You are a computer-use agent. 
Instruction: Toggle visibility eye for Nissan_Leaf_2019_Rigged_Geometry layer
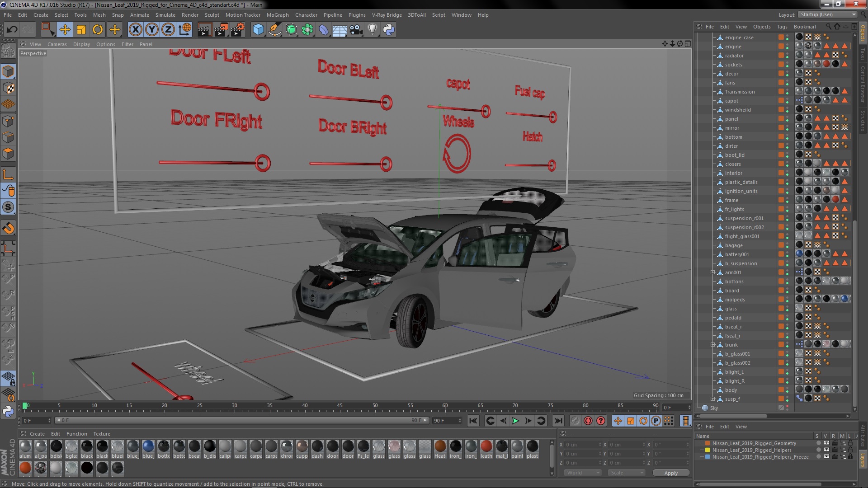826,443
